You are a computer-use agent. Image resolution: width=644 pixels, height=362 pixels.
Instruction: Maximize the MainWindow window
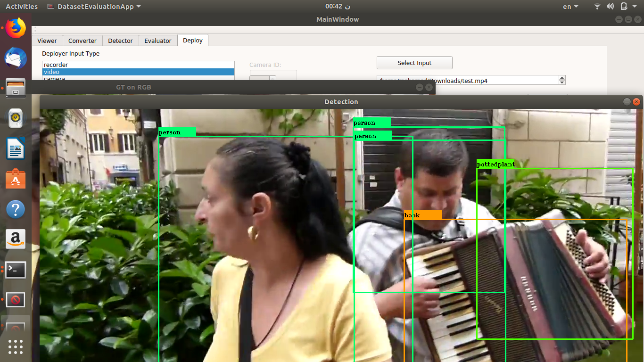pos(628,19)
